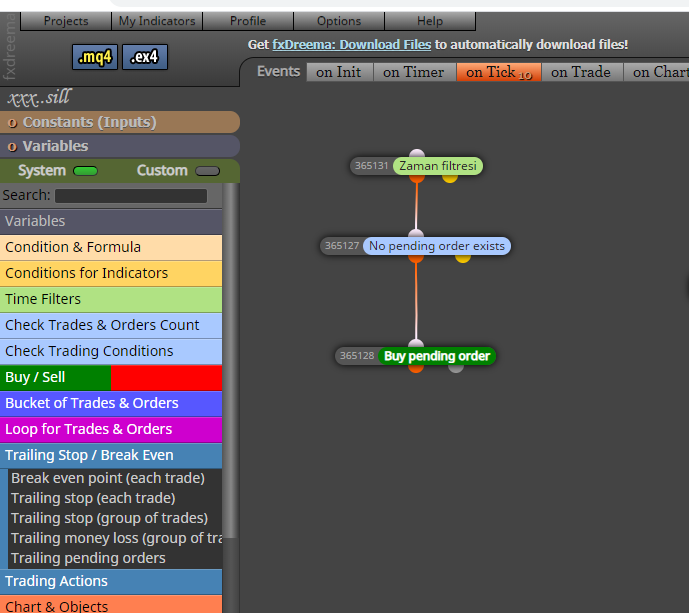Click Zaman filtresi top input connector
689x613 pixels.
coord(417,153)
